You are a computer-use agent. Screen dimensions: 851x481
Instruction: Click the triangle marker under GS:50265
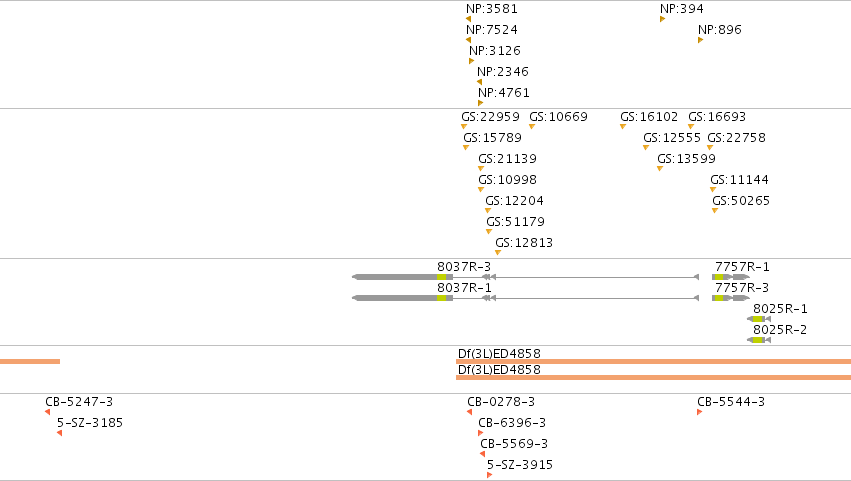pyautogui.click(x=715, y=211)
